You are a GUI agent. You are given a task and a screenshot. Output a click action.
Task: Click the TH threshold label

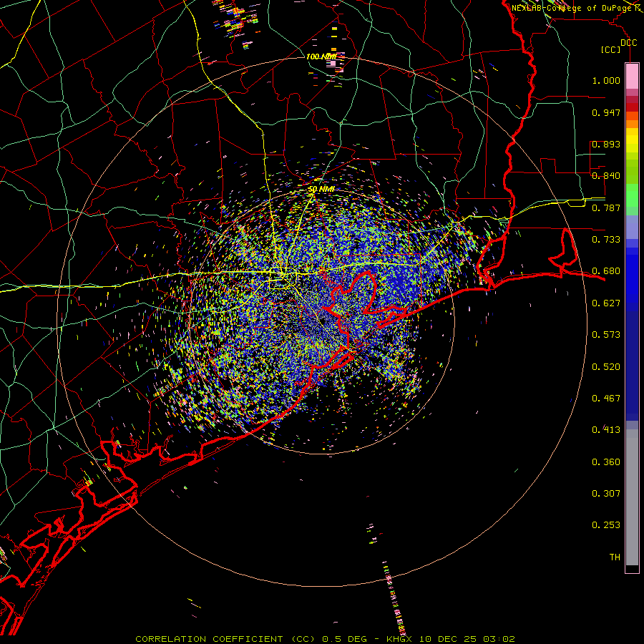615,557
